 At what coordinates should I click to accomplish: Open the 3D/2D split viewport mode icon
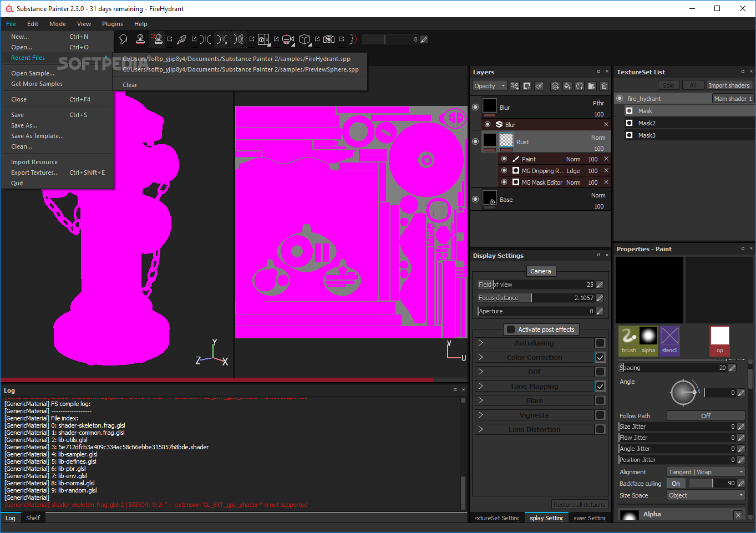[x=263, y=39]
